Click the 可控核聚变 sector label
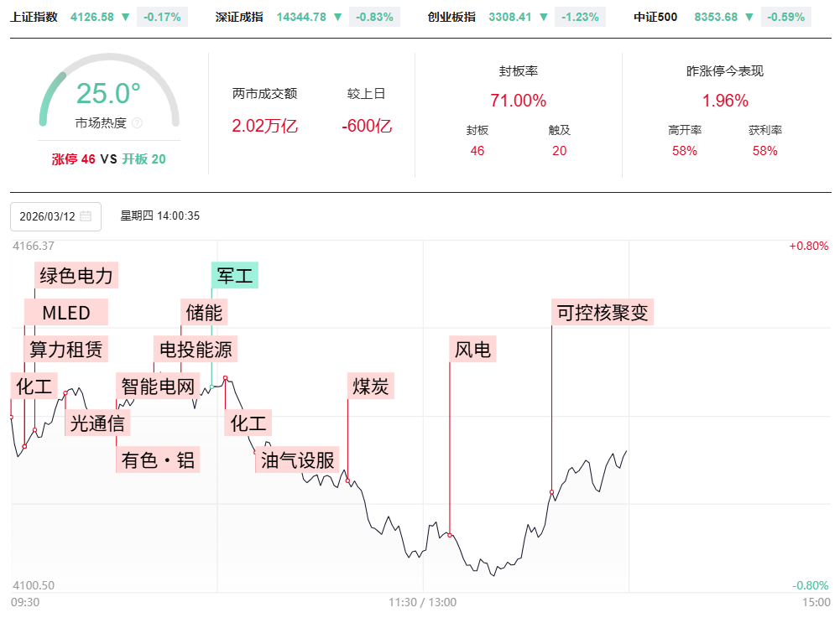Image resolution: width=840 pixels, height=623 pixels. click(603, 313)
